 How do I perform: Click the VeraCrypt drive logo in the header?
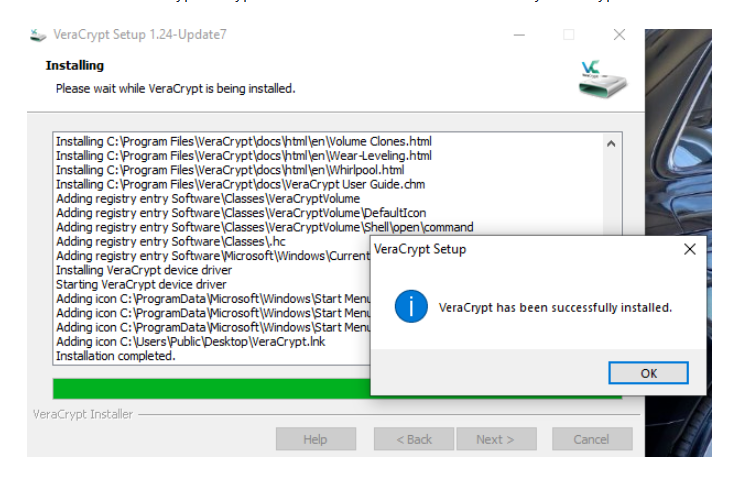pos(602,79)
